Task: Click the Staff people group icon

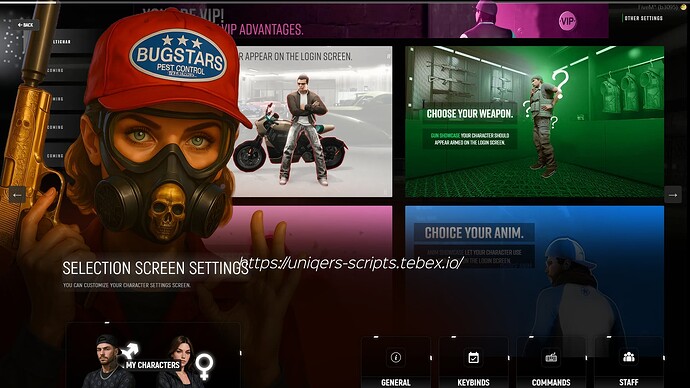Action: pyautogui.click(x=629, y=357)
